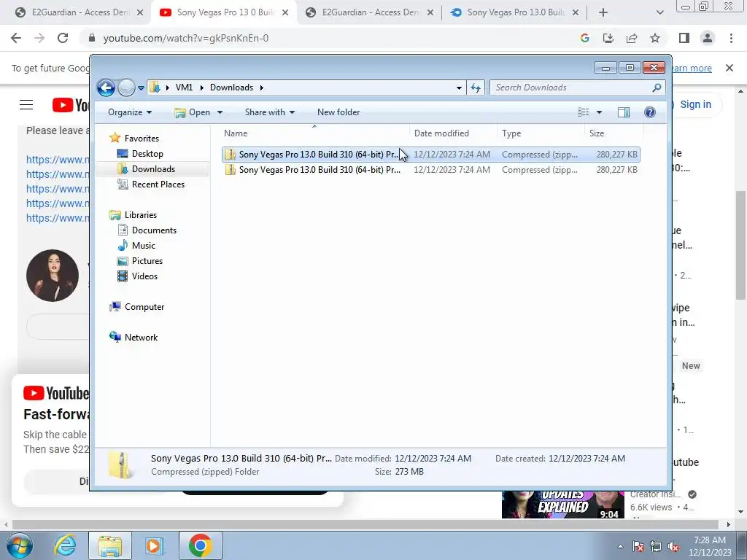Image resolution: width=747 pixels, height=560 pixels.
Task: Expand the arrow after Downloads breadcrumb
Action: (x=262, y=87)
